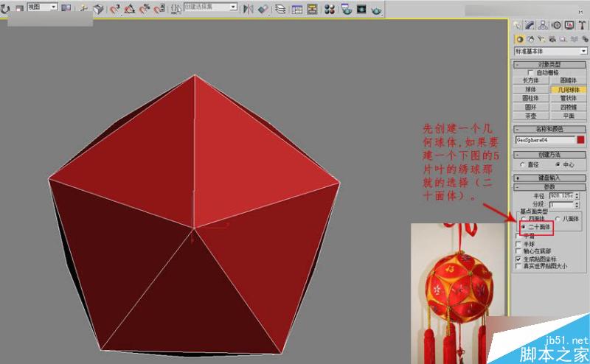Switch to the Modify command panel tab

coord(530,25)
